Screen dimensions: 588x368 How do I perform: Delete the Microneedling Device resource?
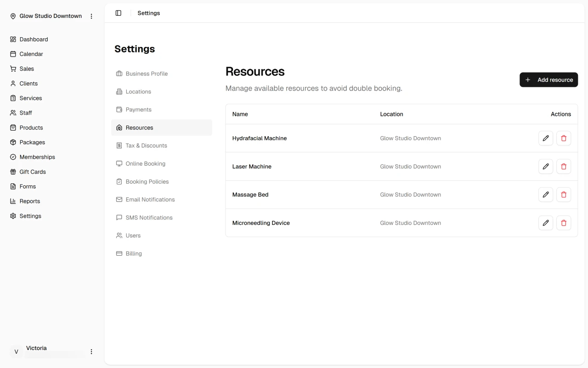pyautogui.click(x=564, y=223)
